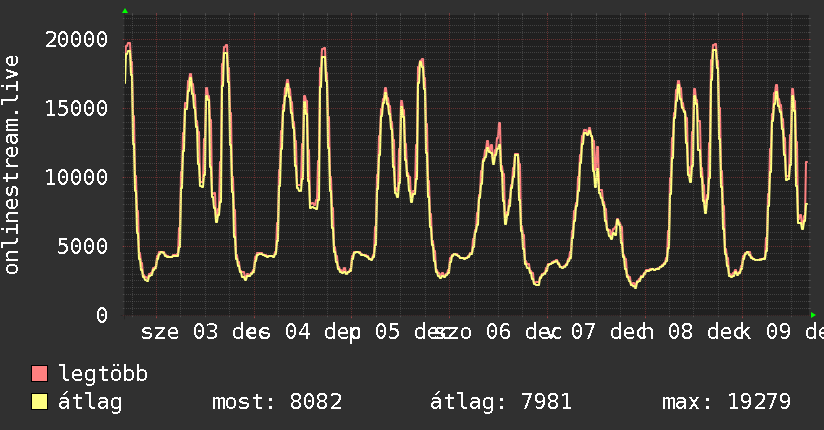Click the 07 date label on x-axis

[583, 332]
